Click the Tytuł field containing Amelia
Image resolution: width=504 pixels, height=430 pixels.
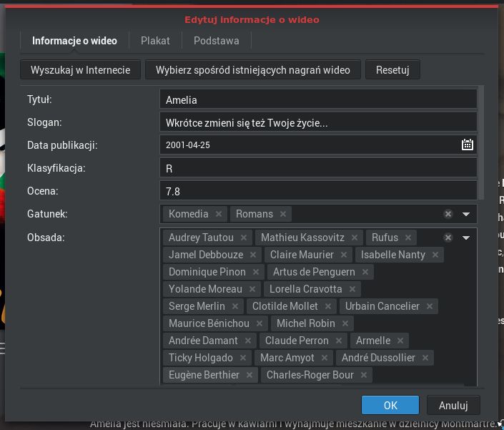tap(318, 99)
